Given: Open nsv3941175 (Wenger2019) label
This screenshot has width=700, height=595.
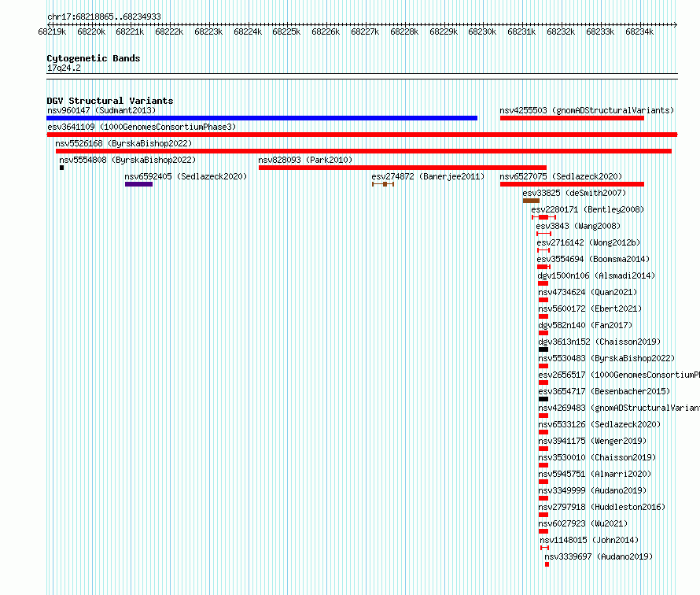Looking at the screenshot, I should tap(592, 441).
